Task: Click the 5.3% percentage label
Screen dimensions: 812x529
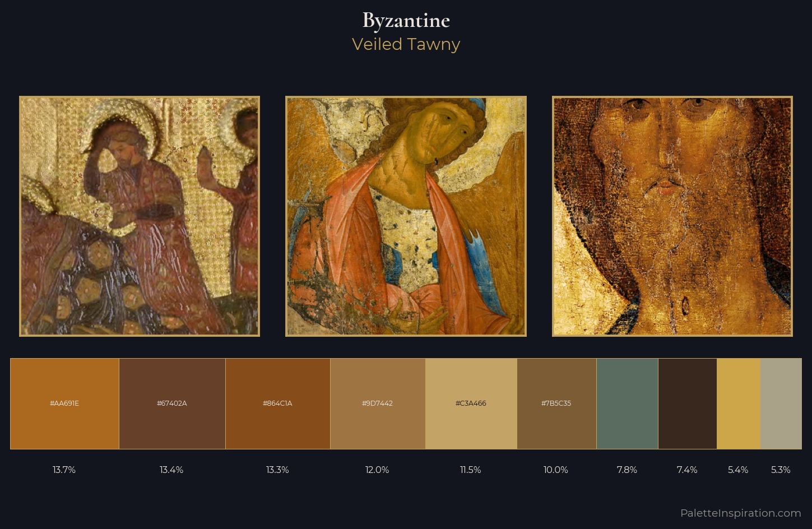Action: pos(781,470)
